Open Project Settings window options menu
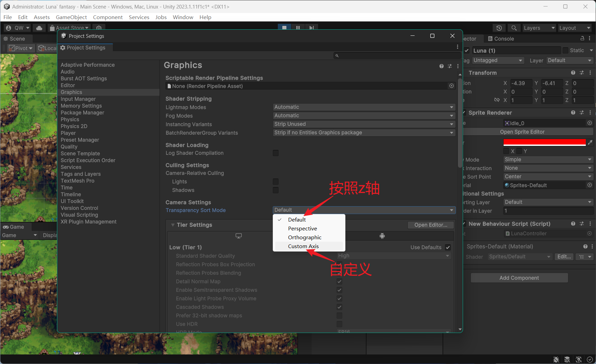 (x=458, y=47)
